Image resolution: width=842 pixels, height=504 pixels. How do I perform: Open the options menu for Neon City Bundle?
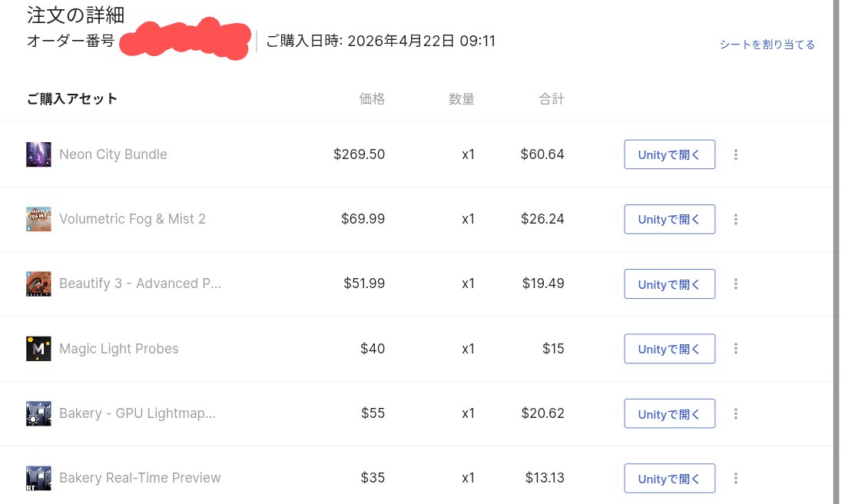735,154
